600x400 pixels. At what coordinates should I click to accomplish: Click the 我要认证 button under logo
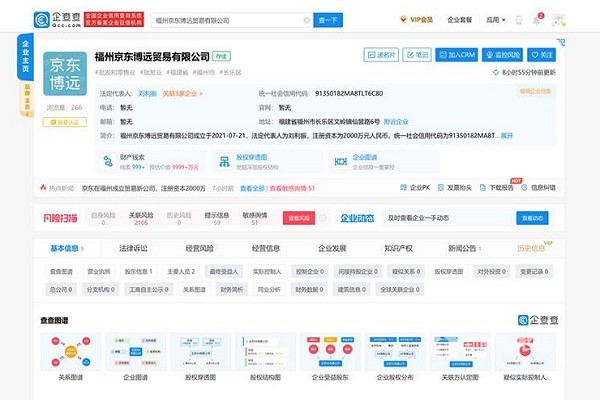(65, 122)
